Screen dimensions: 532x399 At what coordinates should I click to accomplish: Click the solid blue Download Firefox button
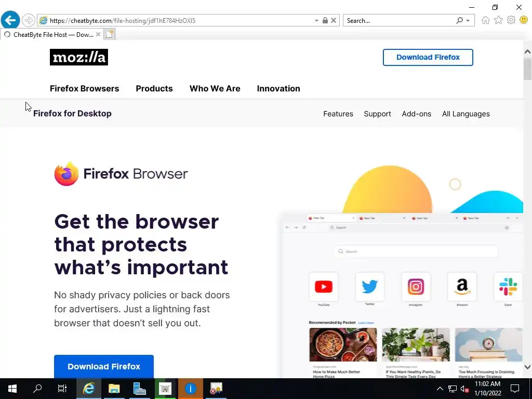pos(104,366)
